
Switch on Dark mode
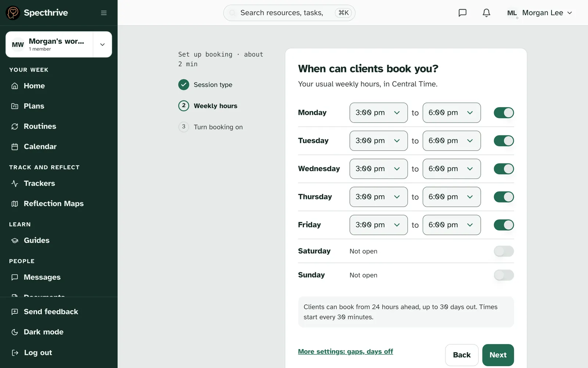pyautogui.click(x=59, y=332)
